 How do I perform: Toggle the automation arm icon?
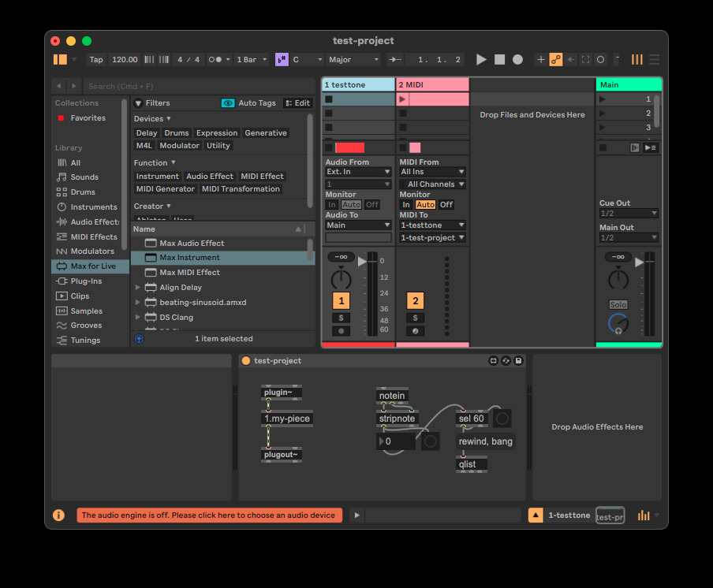click(556, 60)
